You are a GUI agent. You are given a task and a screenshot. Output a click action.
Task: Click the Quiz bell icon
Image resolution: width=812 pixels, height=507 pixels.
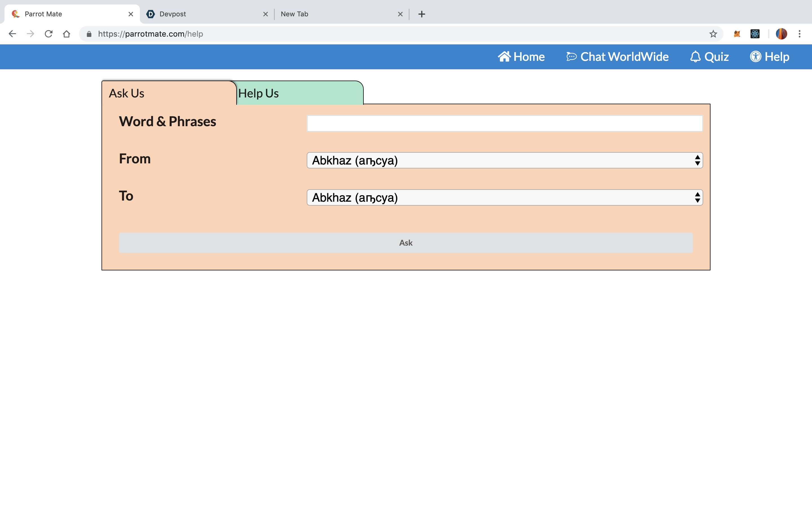695,57
